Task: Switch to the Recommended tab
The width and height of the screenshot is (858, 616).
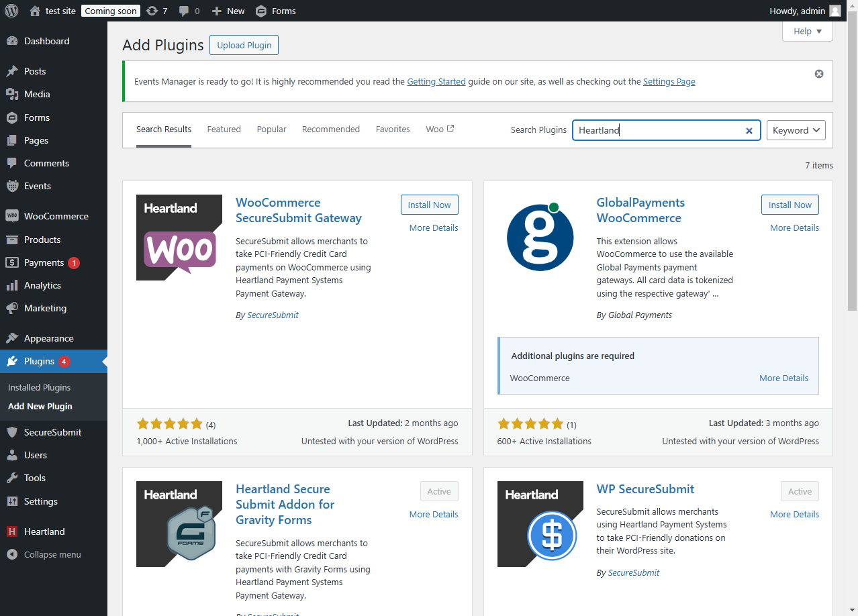Action: point(331,129)
